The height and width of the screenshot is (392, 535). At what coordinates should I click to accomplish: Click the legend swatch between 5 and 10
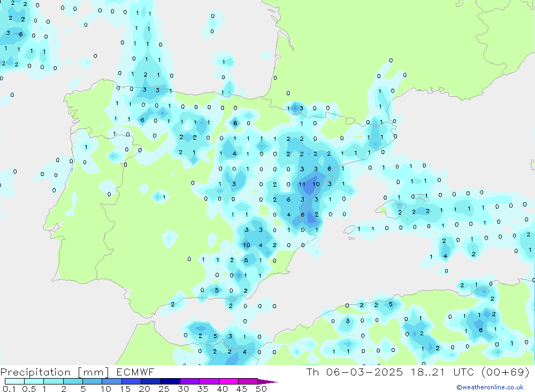(x=93, y=381)
